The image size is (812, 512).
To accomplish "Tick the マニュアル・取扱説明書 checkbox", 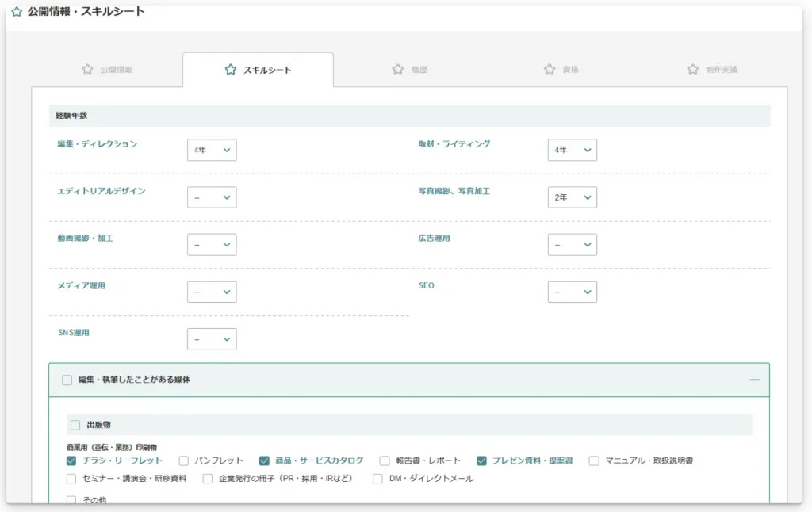I will 594,460.
